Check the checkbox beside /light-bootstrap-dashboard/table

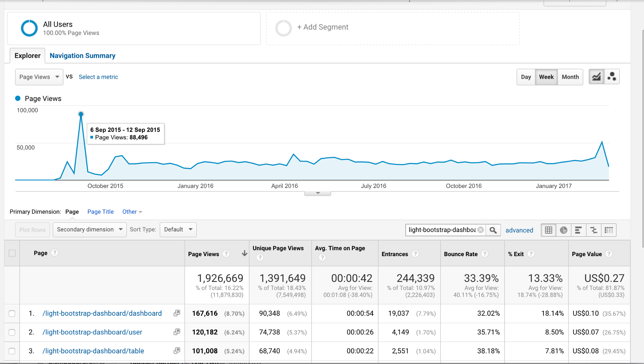[x=12, y=351]
